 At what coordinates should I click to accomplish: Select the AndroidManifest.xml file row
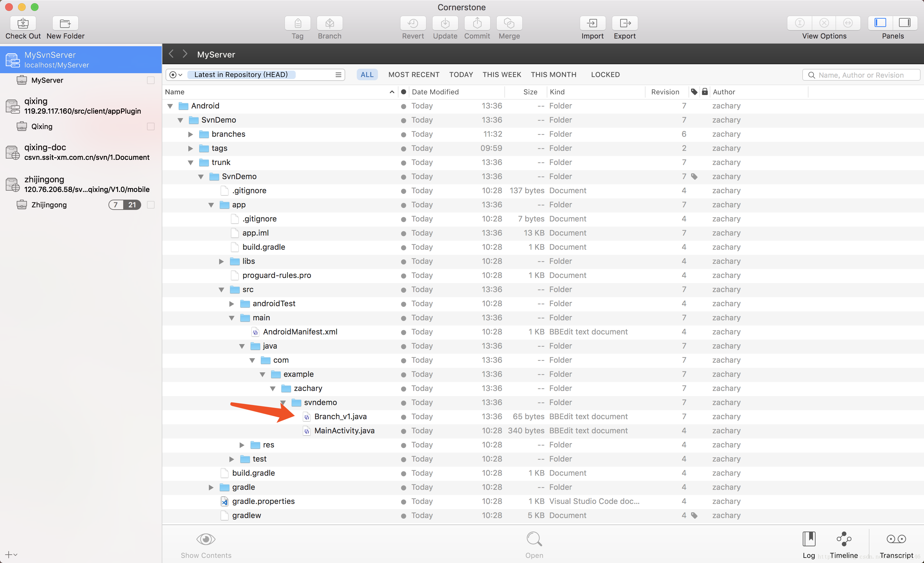543,332
